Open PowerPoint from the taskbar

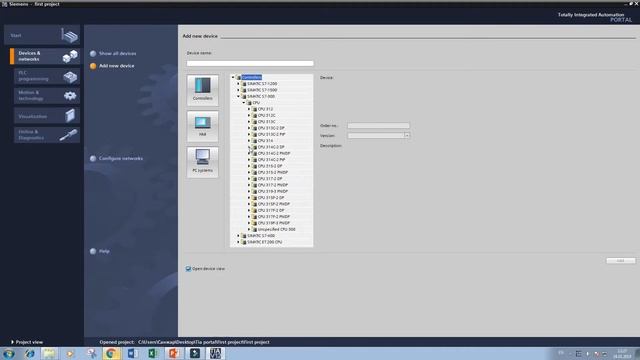tap(173, 353)
